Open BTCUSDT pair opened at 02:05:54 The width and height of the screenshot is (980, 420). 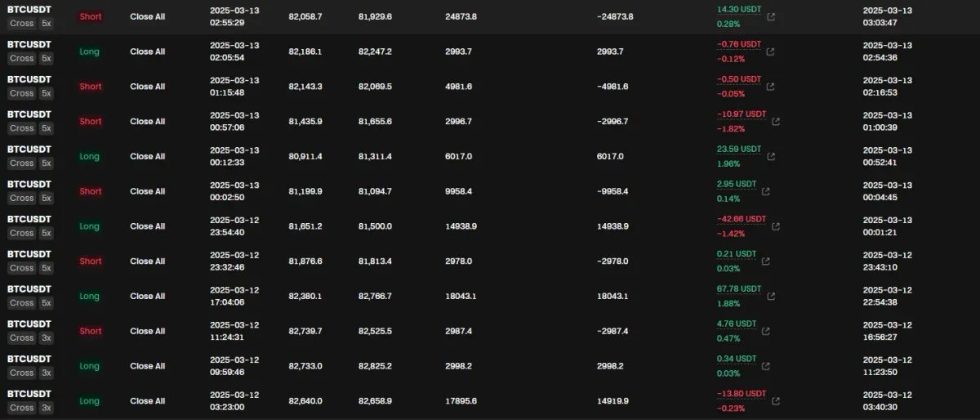[x=29, y=45]
